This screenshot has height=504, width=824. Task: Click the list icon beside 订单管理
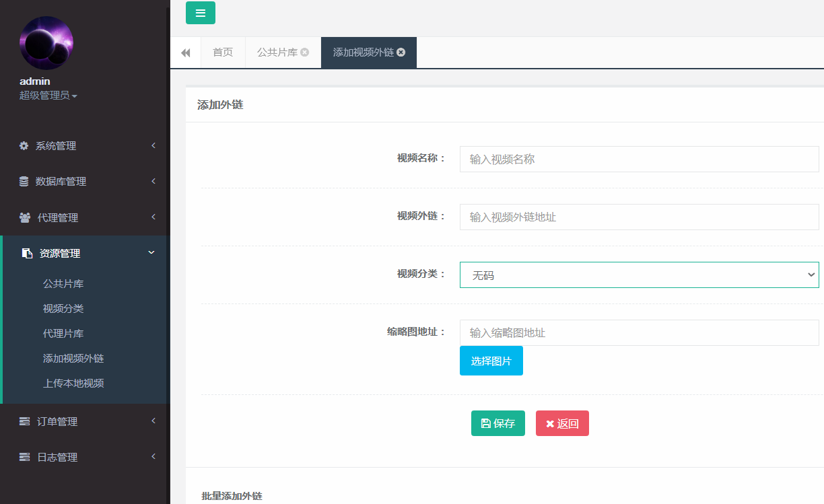point(23,421)
